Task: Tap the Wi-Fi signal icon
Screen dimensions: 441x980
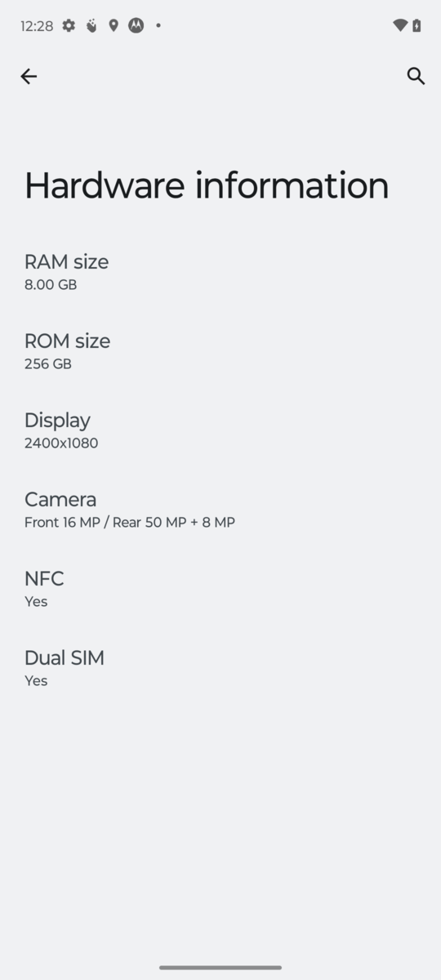Action: pyautogui.click(x=400, y=25)
